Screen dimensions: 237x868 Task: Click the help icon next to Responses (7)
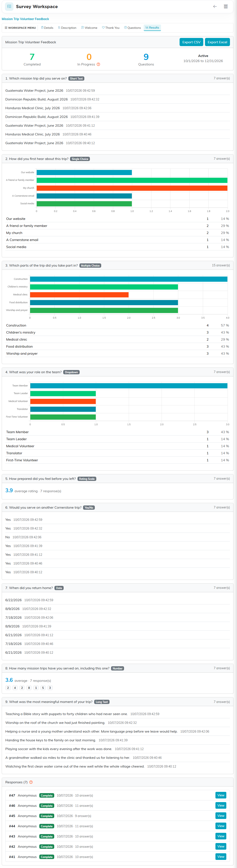click(31, 782)
